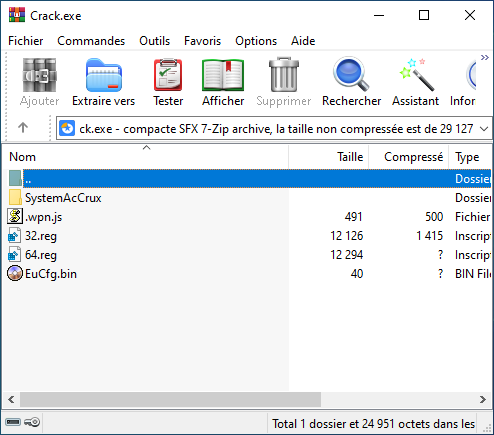Click the size value 12 126

pyautogui.click(x=346, y=236)
